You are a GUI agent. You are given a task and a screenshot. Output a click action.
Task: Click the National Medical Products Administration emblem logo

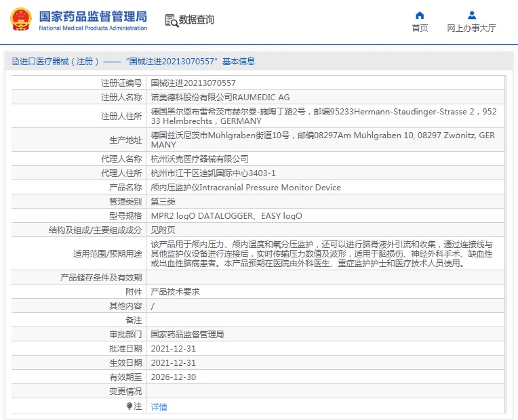click(x=20, y=19)
